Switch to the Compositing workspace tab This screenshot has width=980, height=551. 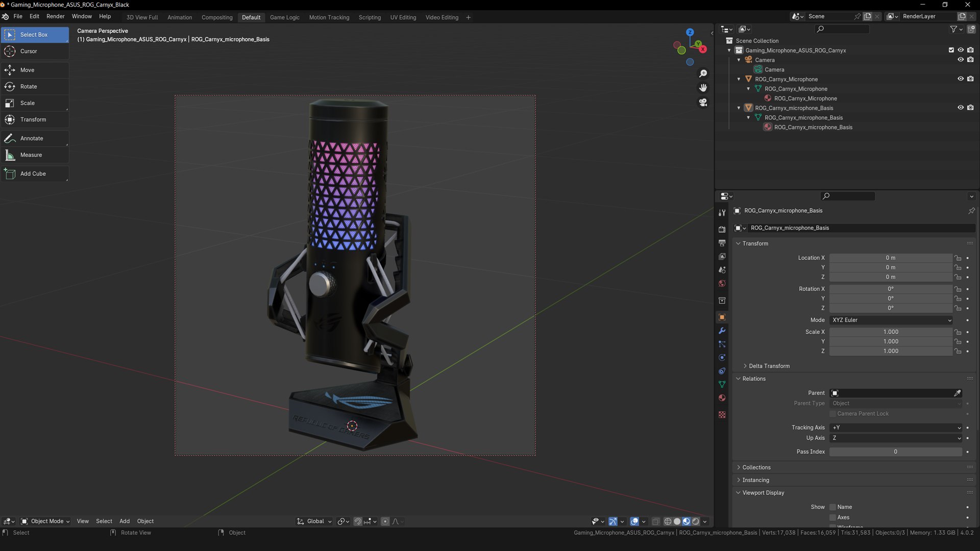point(217,17)
